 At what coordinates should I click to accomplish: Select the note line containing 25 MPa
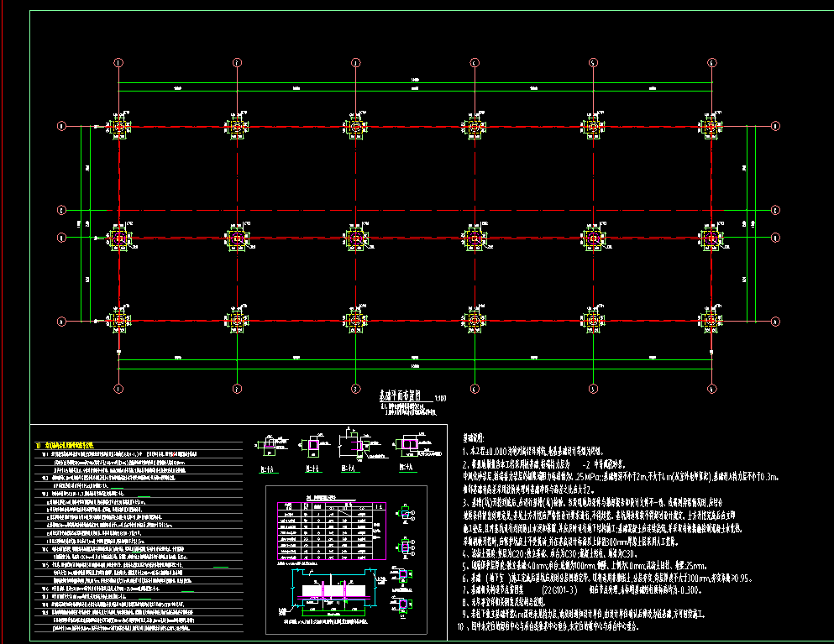click(x=622, y=476)
